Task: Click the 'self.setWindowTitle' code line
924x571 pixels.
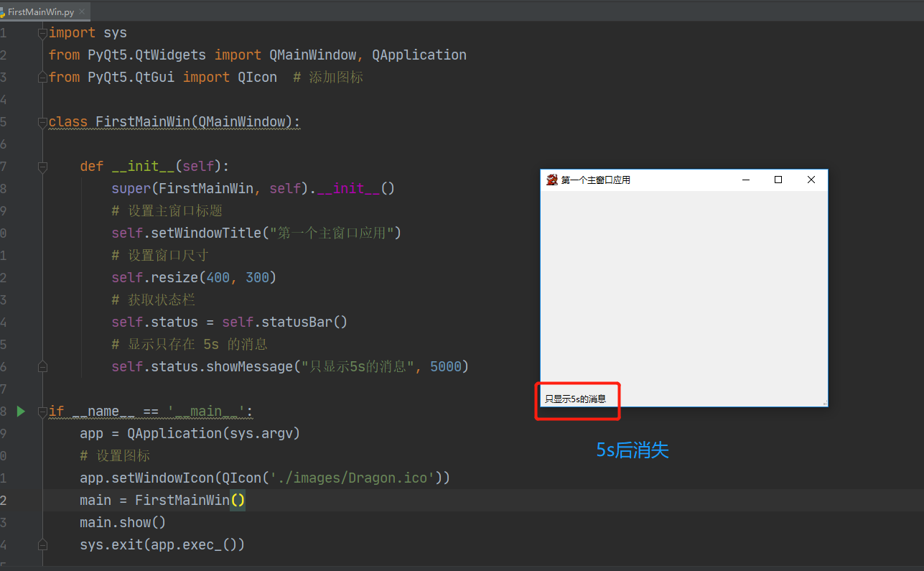Action: point(256,233)
